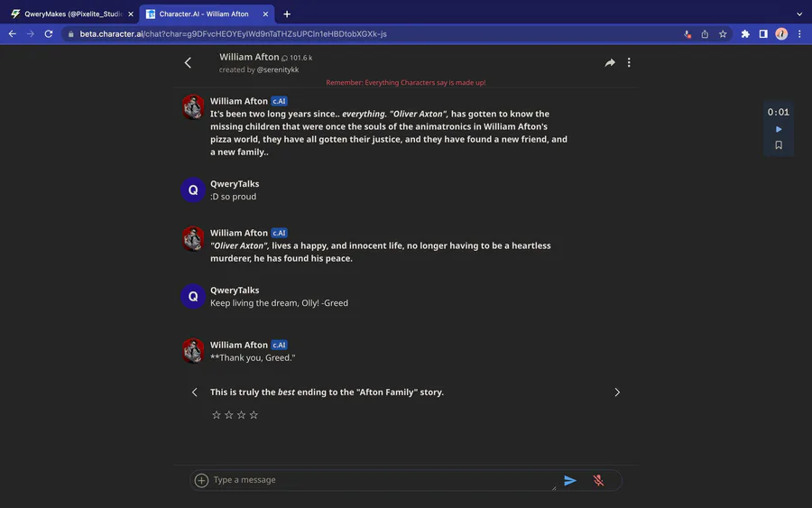Click William Afton's avatar on first message
The image size is (812, 508).
(x=193, y=107)
